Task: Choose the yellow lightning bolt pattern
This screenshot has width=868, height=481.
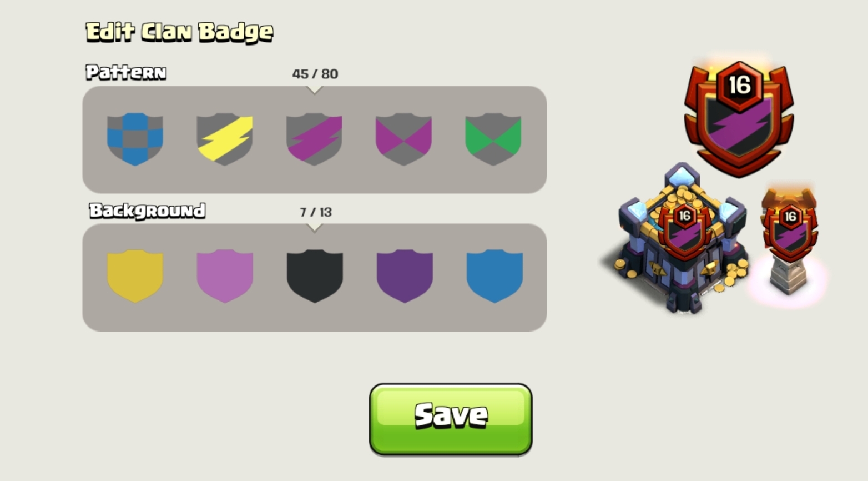Action: point(225,139)
